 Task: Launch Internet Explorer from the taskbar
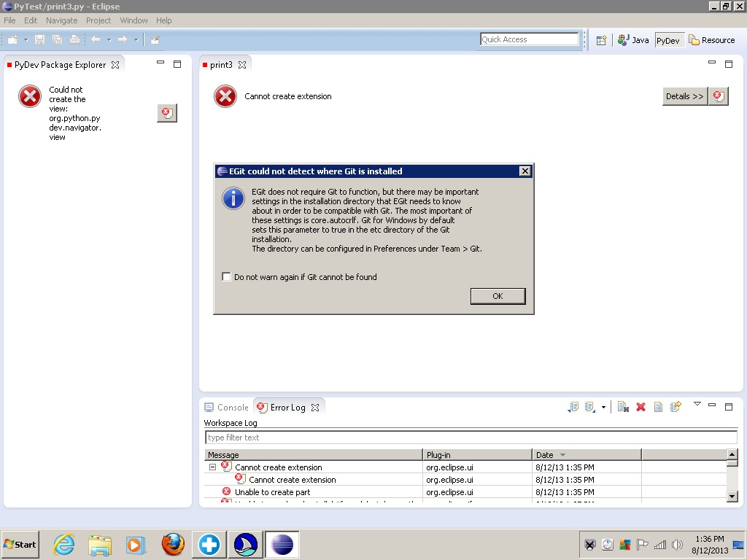64,544
